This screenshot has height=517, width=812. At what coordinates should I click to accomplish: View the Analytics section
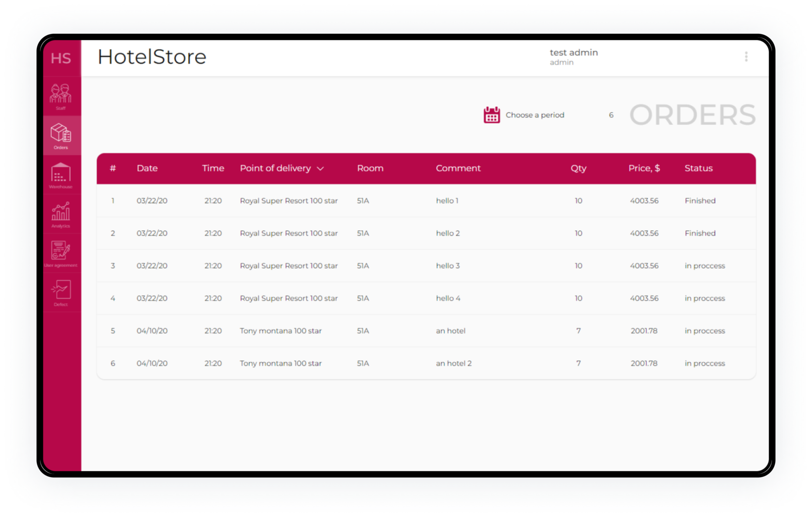click(61, 214)
